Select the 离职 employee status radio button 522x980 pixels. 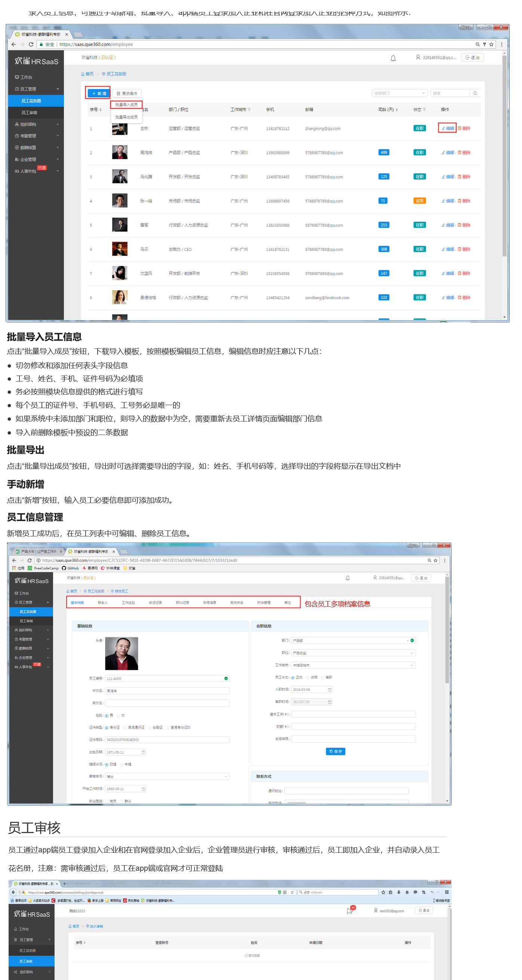[322, 677]
